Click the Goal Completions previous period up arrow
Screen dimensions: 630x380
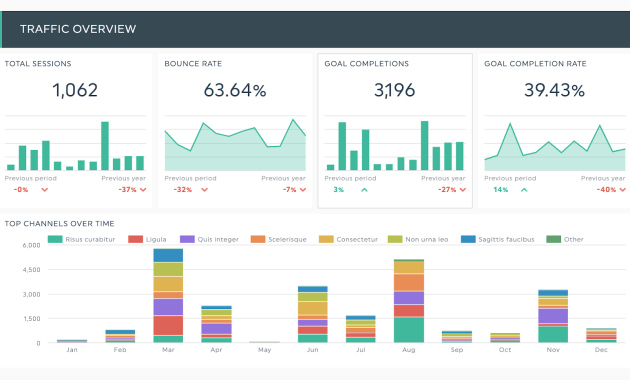pos(364,190)
